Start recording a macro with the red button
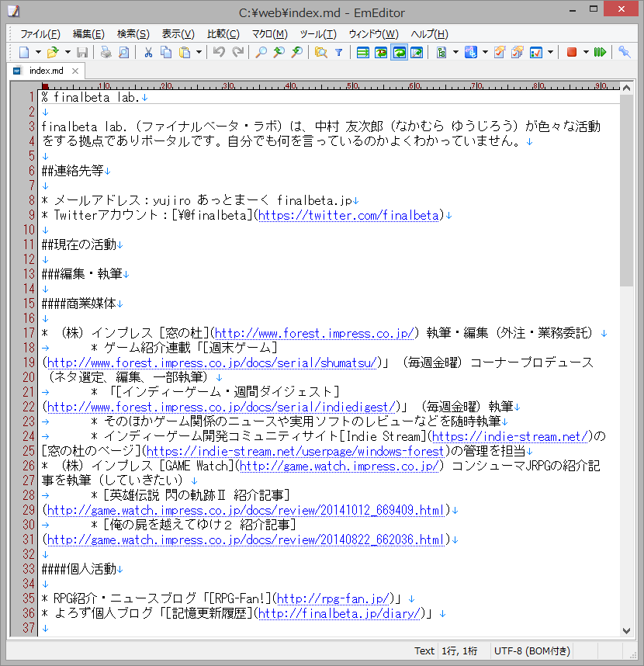 click(572, 52)
